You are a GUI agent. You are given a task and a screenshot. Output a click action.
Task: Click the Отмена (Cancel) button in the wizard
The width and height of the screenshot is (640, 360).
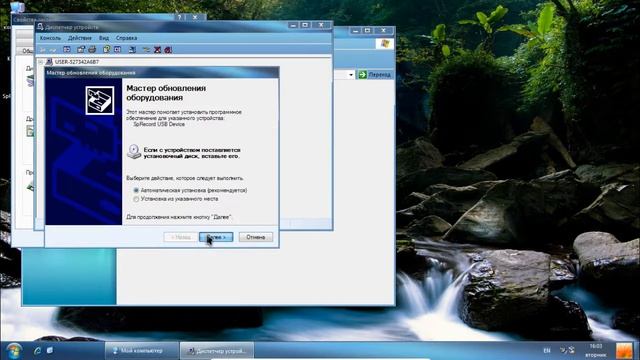coord(256,237)
